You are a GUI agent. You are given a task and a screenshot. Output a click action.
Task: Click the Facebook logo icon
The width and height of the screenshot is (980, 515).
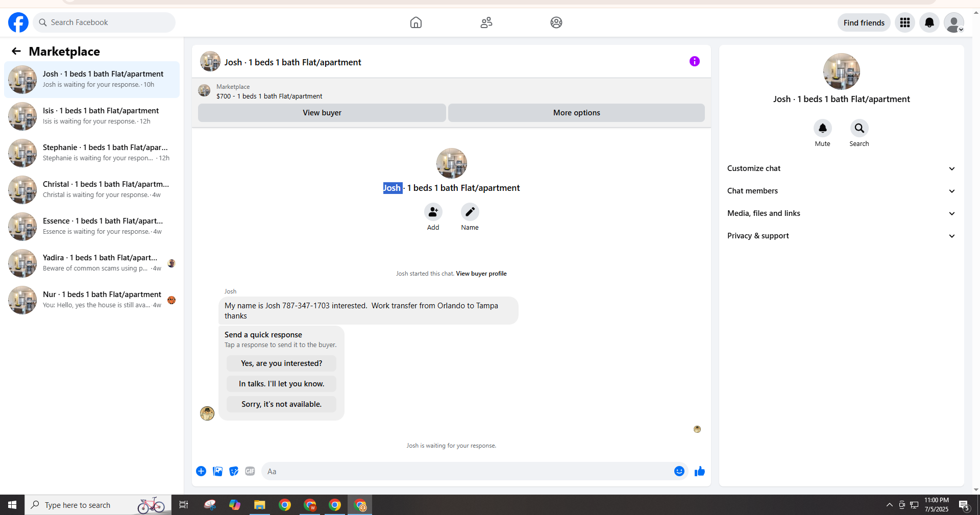click(18, 22)
